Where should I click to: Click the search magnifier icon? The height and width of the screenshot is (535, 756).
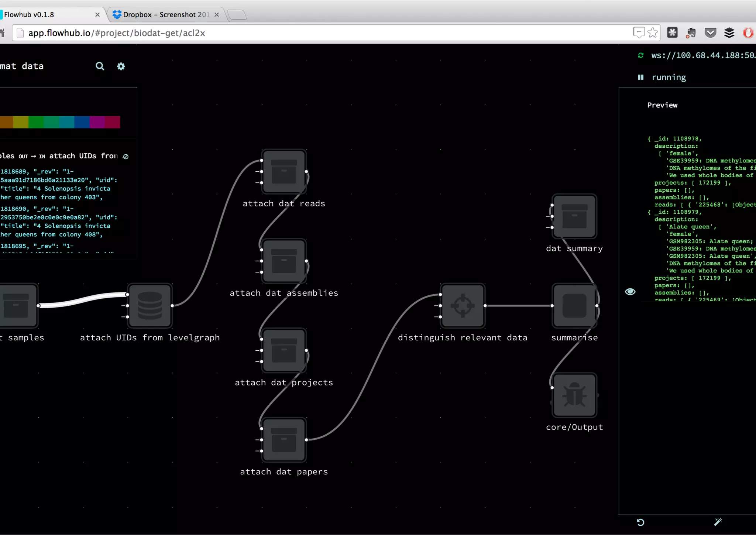point(100,66)
